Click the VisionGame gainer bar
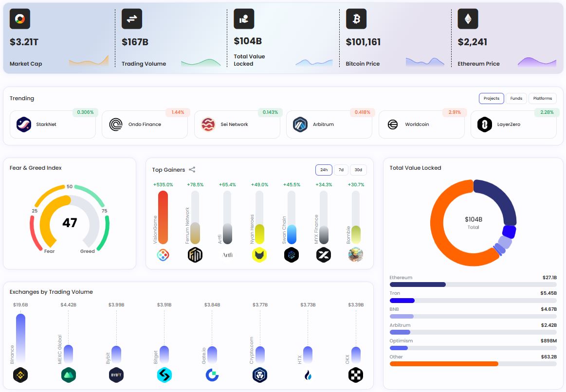The height and width of the screenshot is (392, 566). click(163, 217)
